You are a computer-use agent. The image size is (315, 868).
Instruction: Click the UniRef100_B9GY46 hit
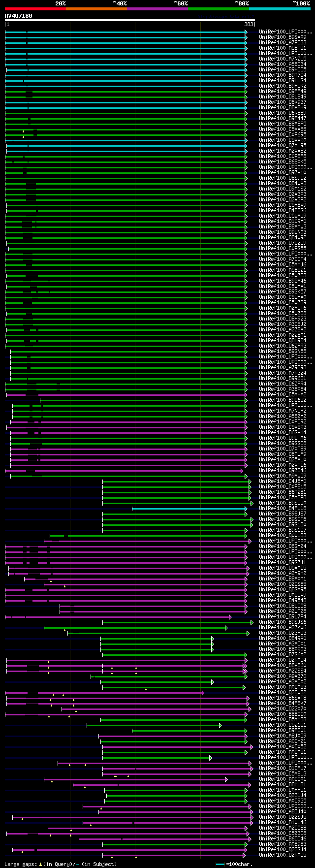coord(283,281)
